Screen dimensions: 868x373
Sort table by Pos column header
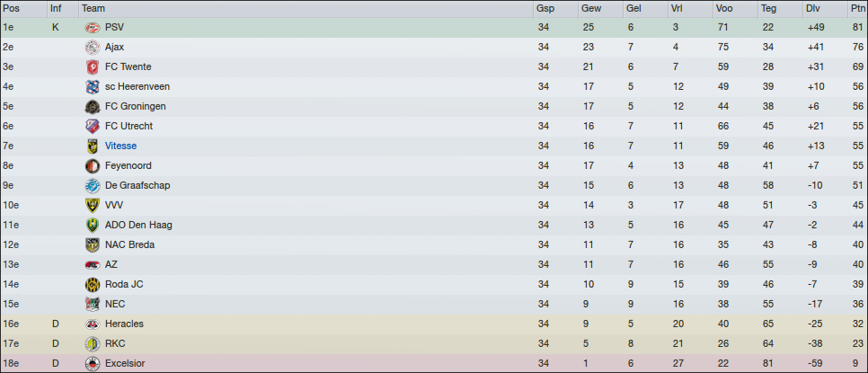[x=11, y=8]
